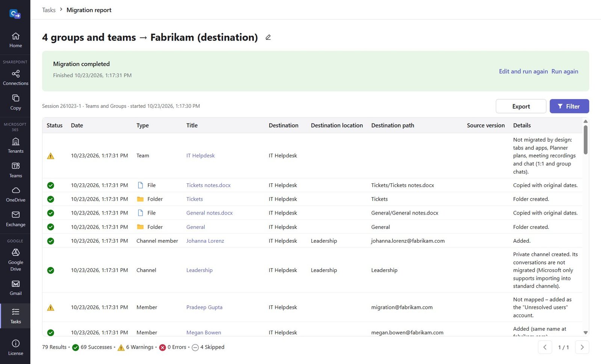This screenshot has height=364, width=601.
Task: Click the Date column header
Action: [x=77, y=125]
